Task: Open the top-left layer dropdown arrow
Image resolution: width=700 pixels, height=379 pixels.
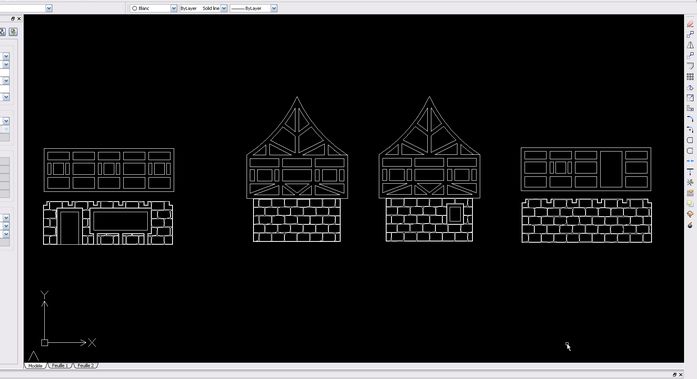Action: click(x=49, y=8)
